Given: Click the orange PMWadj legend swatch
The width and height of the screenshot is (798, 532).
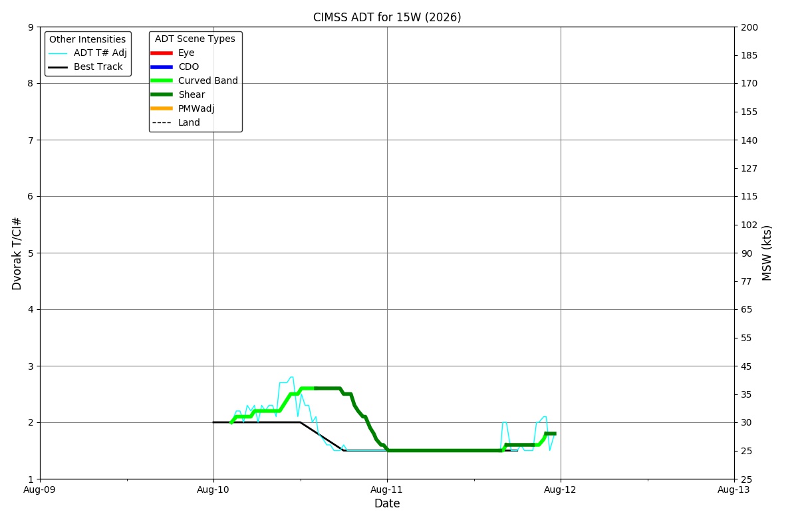Looking at the screenshot, I should [162, 109].
